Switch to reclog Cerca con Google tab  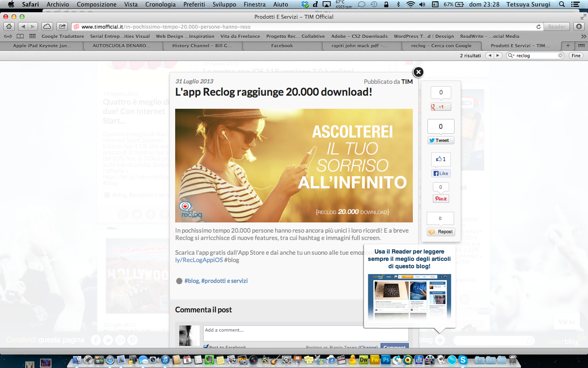pos(441,46)
